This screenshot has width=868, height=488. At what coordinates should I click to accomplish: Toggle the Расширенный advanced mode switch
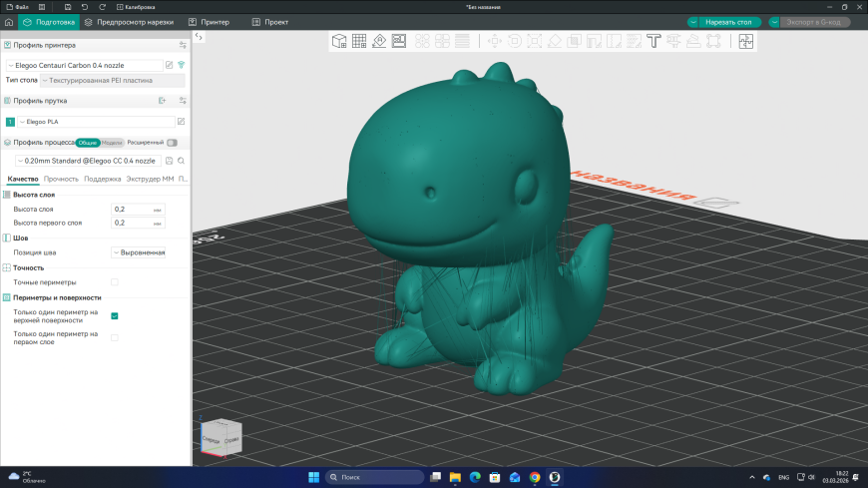click(x=172, y=143)
